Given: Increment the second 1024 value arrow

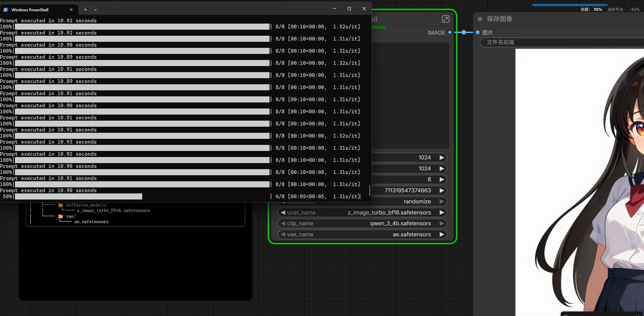Looking at the screenshot, I should 442,169.
